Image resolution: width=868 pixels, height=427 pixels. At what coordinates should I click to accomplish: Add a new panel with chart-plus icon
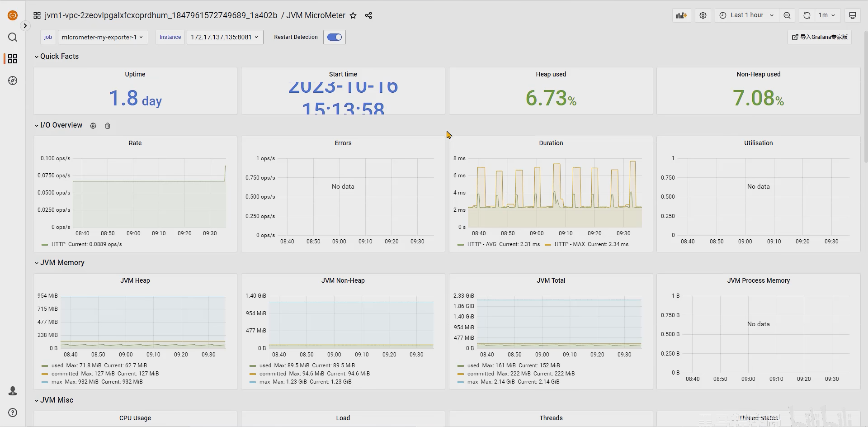[x=681, y=15]
